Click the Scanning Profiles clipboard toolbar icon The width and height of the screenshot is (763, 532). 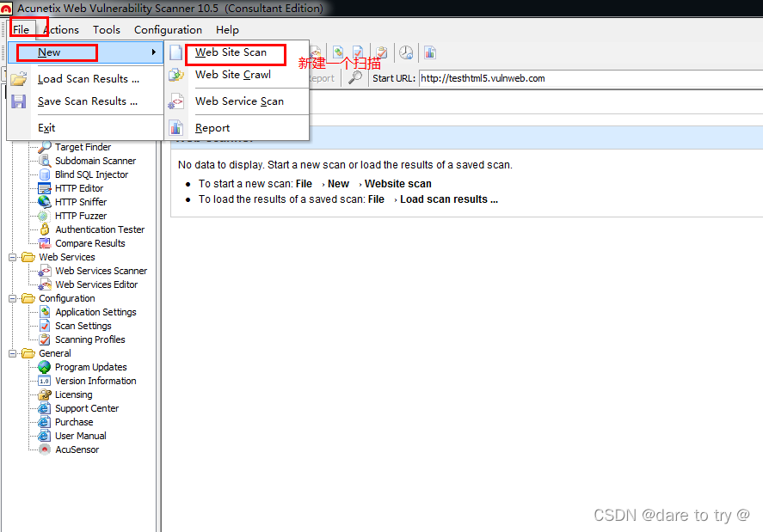click(x=382, y=52)
